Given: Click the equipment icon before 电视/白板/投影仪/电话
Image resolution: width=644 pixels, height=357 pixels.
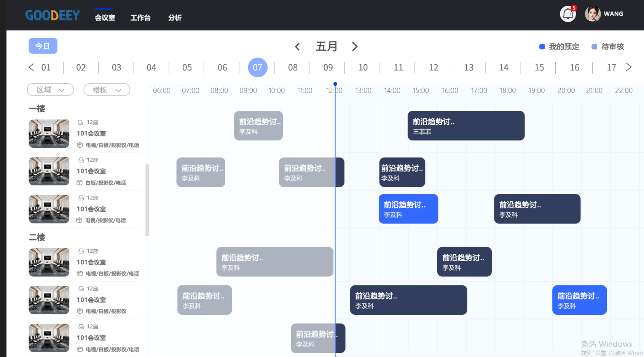Looking at the screenshot, I should (79, 145).
